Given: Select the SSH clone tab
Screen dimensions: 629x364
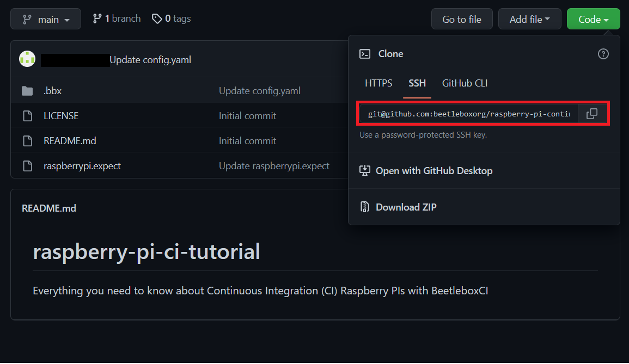Looking at the screenshot, I should tap(417, 83).
